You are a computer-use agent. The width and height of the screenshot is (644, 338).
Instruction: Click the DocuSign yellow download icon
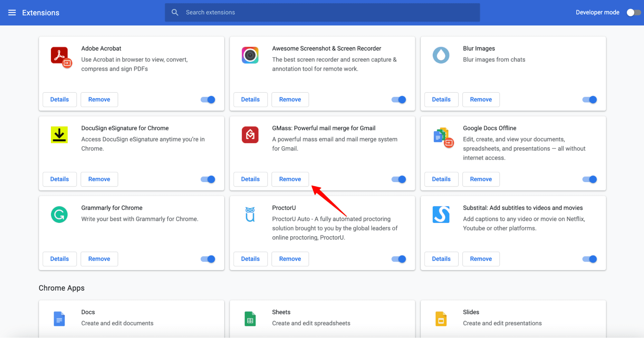tap(59, 135)
